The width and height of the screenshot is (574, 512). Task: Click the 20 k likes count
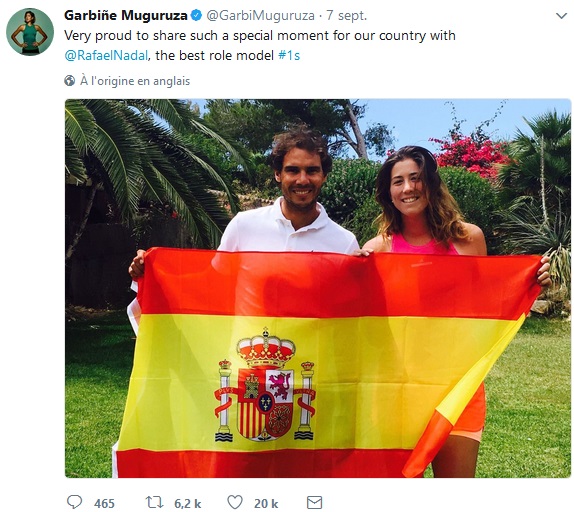[x=266, y=503]
